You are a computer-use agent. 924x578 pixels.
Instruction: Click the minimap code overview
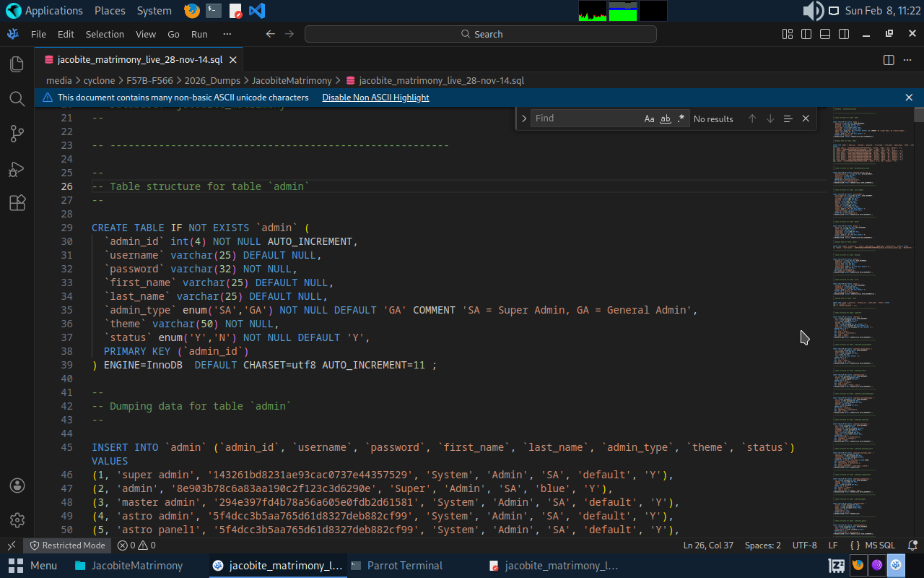[x=871, y=322]
